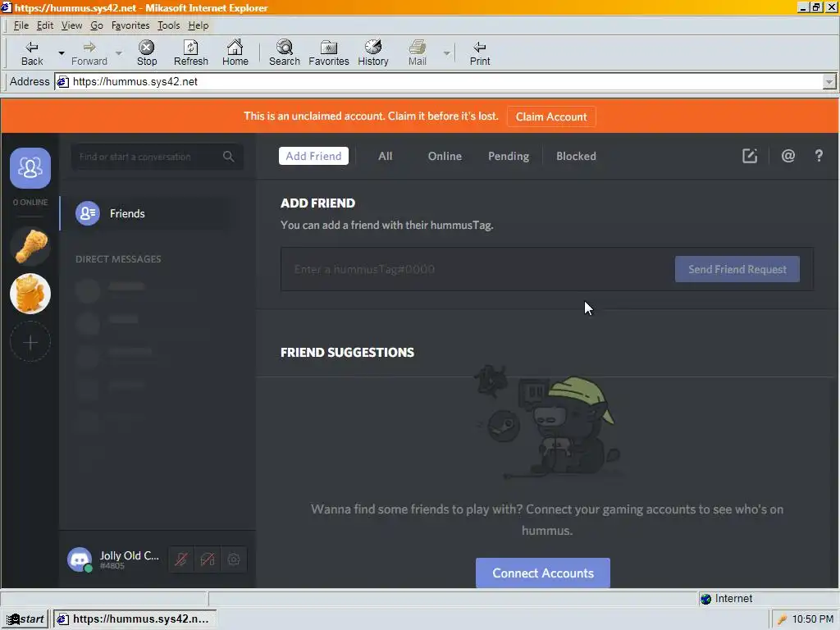Open Search in browser toolbar
Viewport: 840px width, 630px height.
[285, 53]
